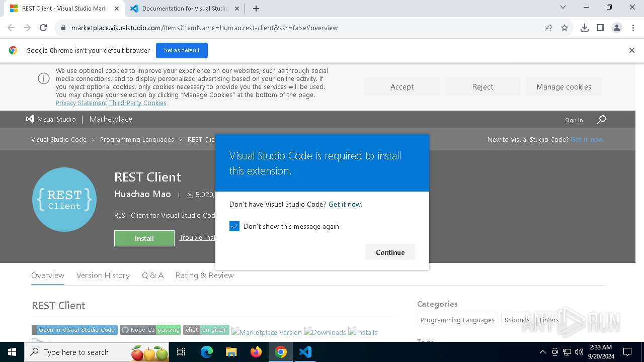Click Programming Languages category tag

coord(457,320)
